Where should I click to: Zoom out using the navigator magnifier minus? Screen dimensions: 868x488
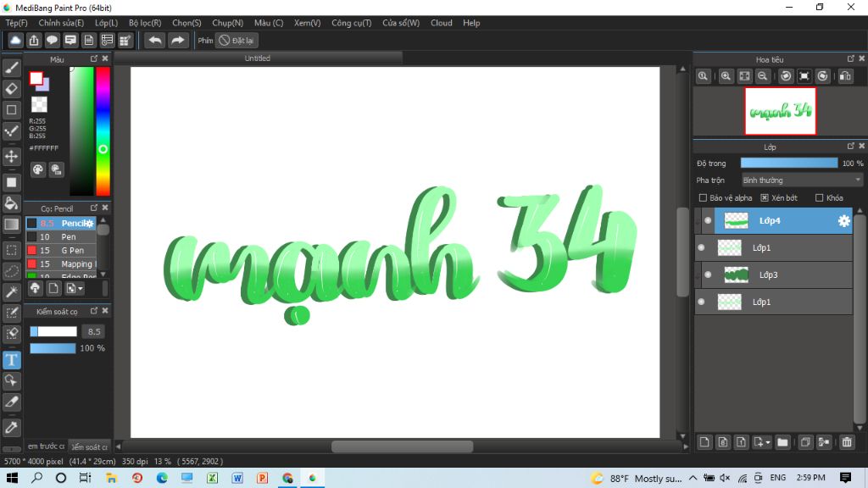coord(763,76)
